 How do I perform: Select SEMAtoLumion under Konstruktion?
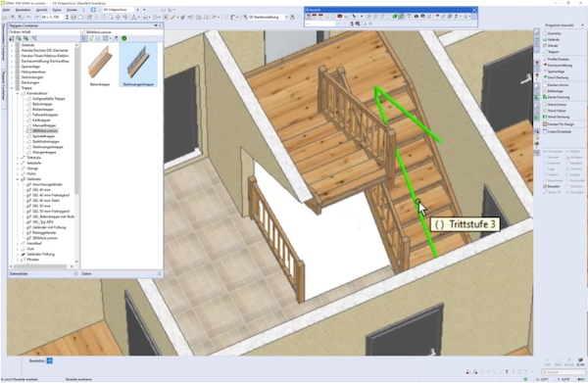click(45, 131)
